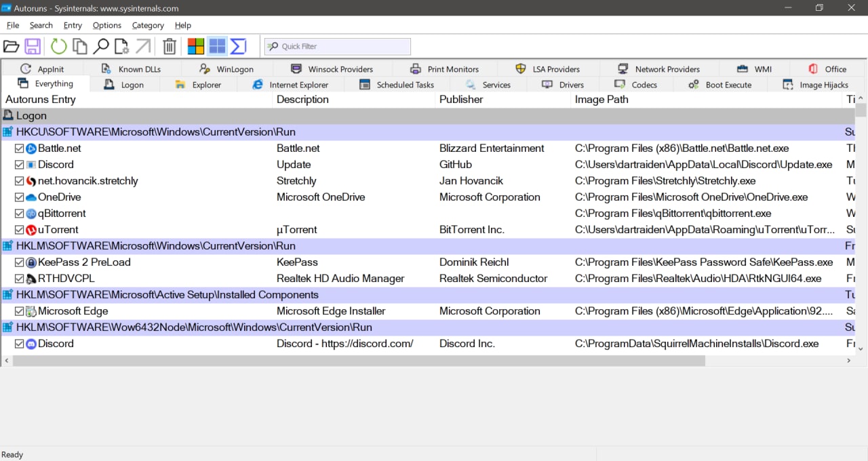This screenshot has width=868, height=461.
Task: Click vertical scrollbar down arrow
Action: [861, 348]
